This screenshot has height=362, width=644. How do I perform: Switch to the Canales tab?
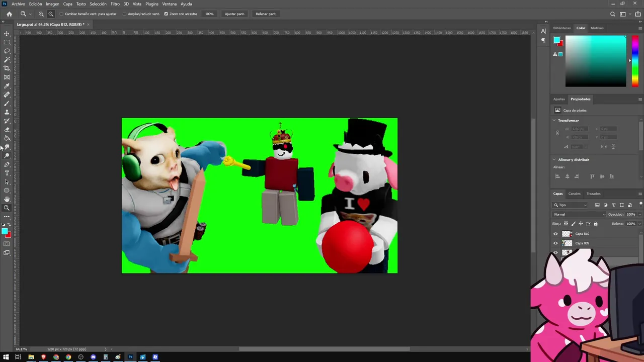(x=574, y=194)
